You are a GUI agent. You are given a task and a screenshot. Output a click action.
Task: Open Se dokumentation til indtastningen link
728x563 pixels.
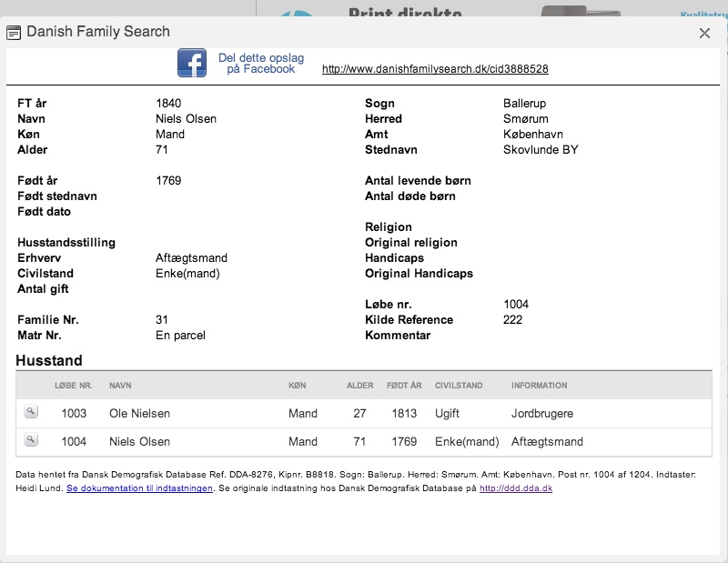pyautogui.click(x=139, y=488)
